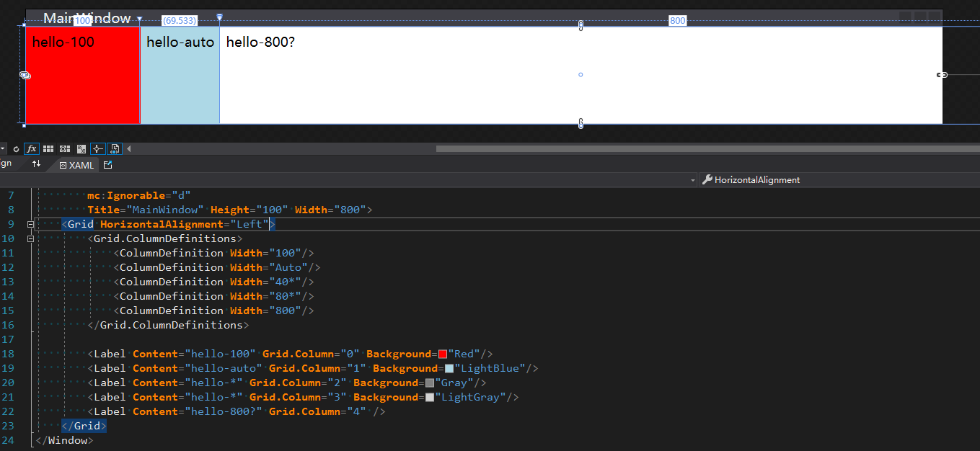Viewport: 980px width, 451px height.
Task: Toggle snapping to snaplines
Action: point(97,148)
